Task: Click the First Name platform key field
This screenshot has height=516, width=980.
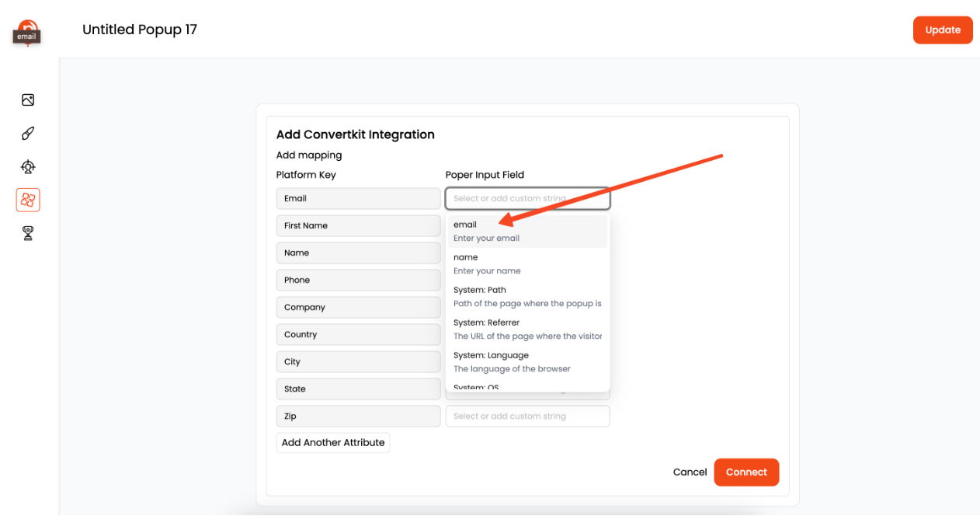Action: point(359,225)
